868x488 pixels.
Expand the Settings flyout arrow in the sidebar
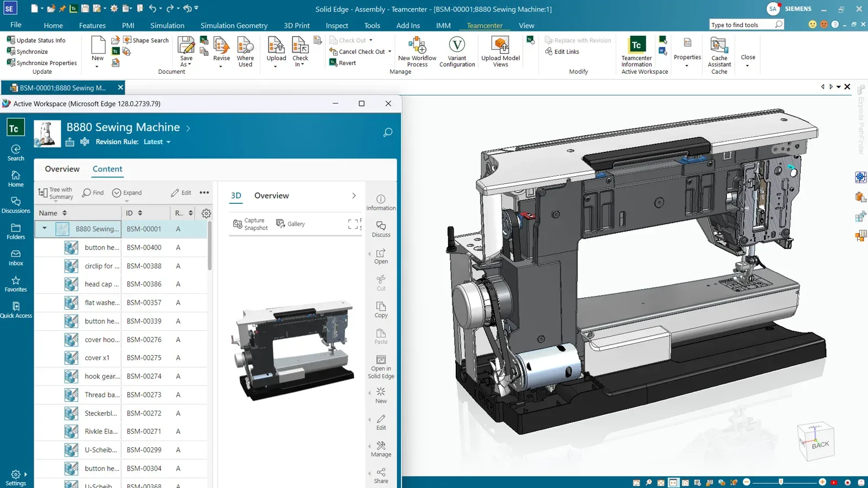click(x=25, y=474)
